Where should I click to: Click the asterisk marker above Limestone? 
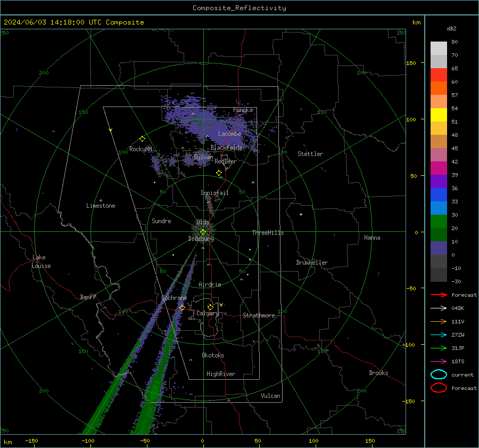coord(101,201)
